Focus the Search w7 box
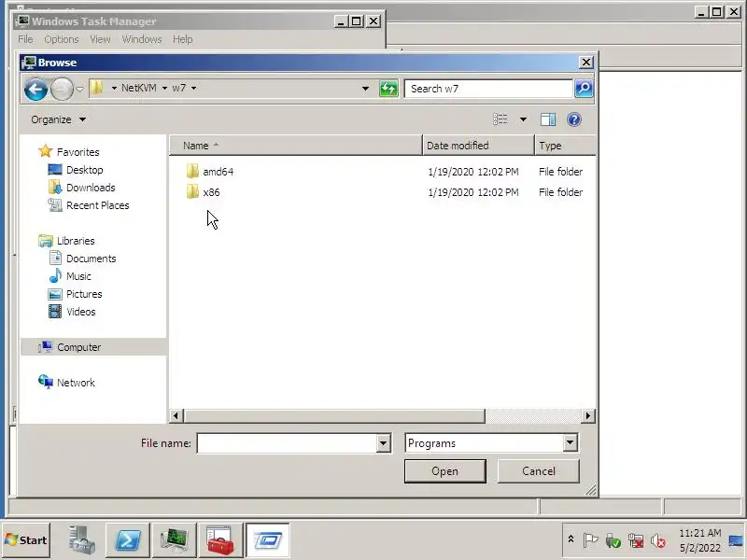 (x=488, y=89)
